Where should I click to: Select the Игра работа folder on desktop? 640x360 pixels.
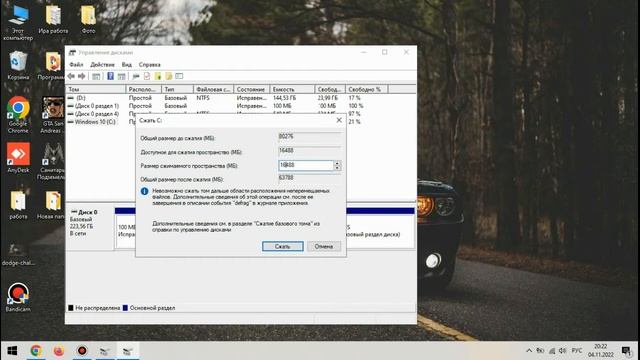pos(53,20)
